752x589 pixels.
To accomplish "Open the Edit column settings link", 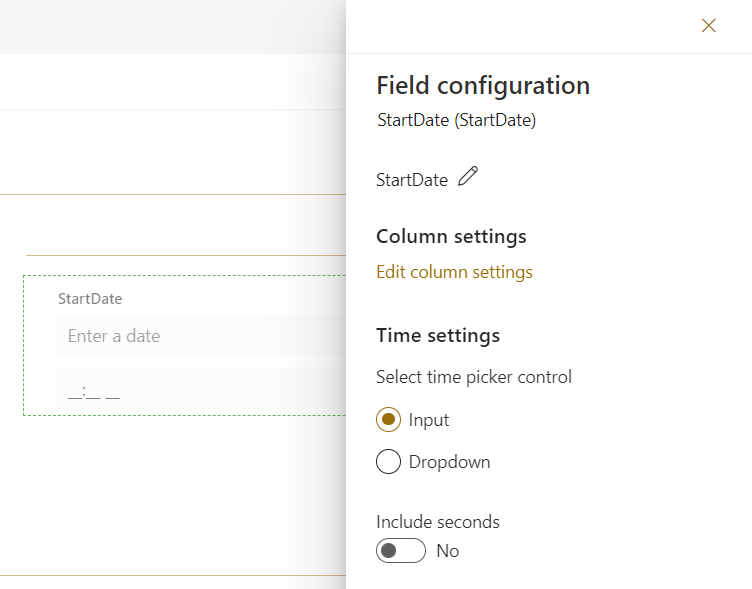I will click(x=454, y=272).
